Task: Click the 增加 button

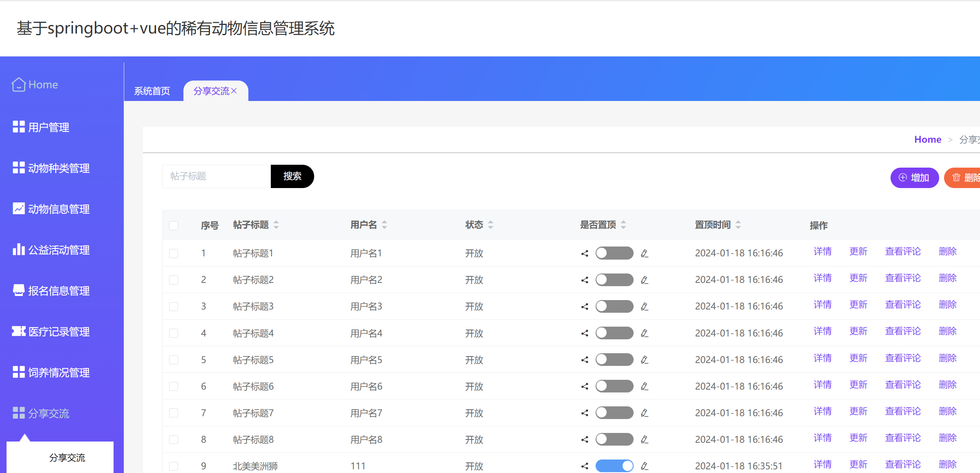Action: tap(914, 177)
